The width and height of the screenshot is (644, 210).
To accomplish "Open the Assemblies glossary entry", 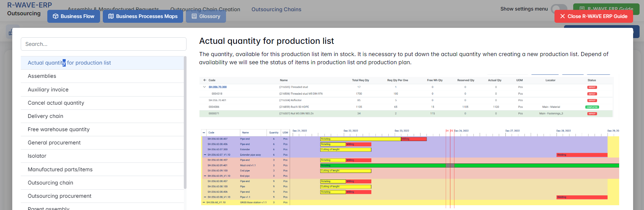I will [x=42, y=76].
